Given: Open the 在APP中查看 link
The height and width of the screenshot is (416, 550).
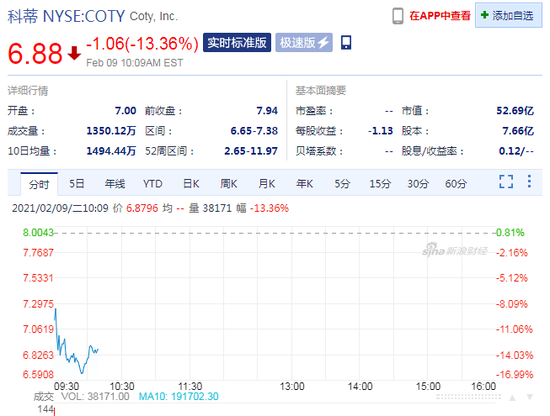Looking at the screenshot, I should tap(440, 16).
